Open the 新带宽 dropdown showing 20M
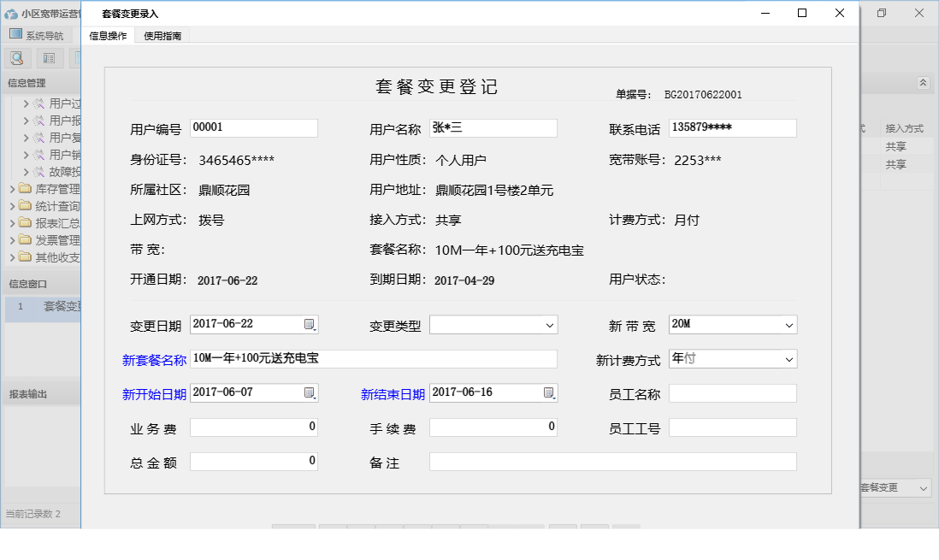939x560 pixels. click(790, 325)
